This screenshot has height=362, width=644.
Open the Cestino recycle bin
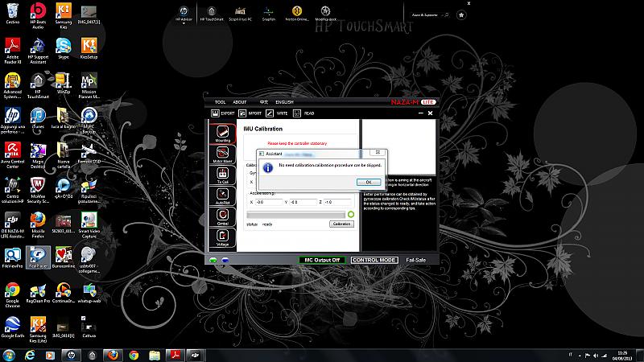pyautogui.click(x=13, y=14)
